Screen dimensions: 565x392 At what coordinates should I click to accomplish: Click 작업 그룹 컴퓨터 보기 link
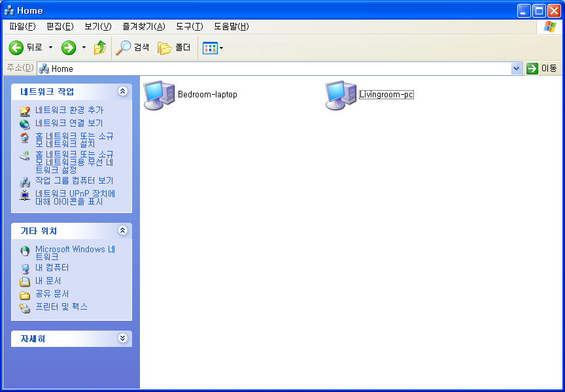pos(75,181)
